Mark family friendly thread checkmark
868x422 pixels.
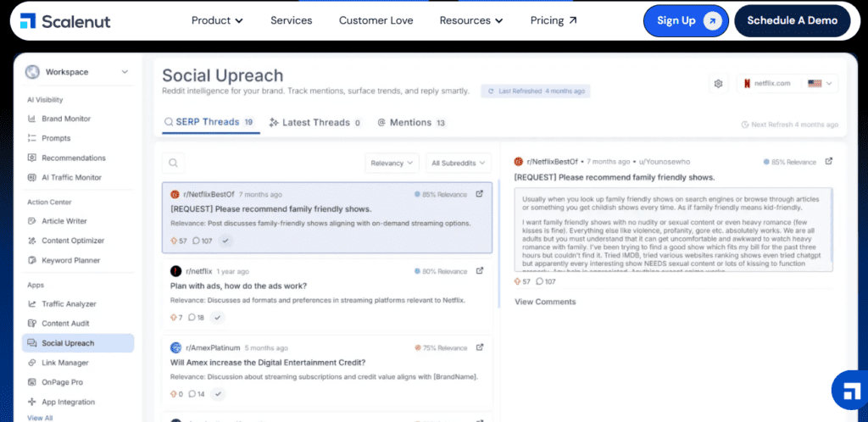point(225,241)
